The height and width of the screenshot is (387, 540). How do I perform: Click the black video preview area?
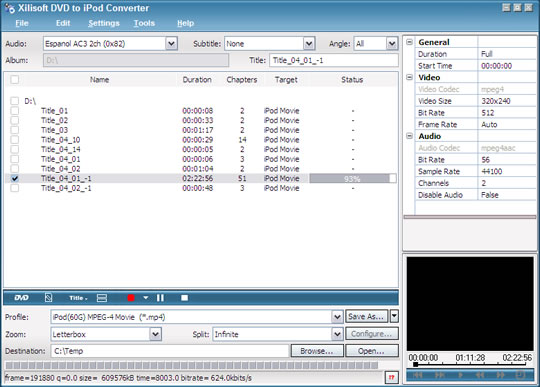coord(470,304)
